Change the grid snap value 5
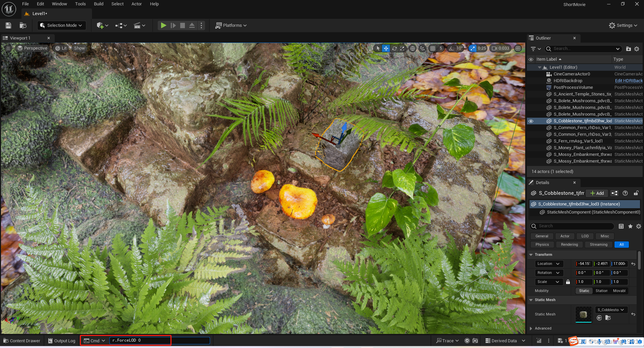Image resolution: width=644 pixels, height=348 pixels. 441,48
